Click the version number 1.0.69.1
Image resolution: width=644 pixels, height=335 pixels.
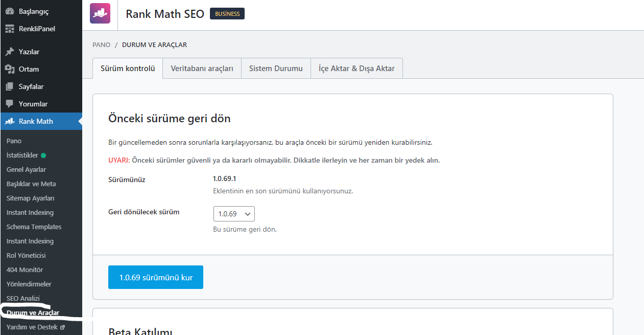point(225,178)
